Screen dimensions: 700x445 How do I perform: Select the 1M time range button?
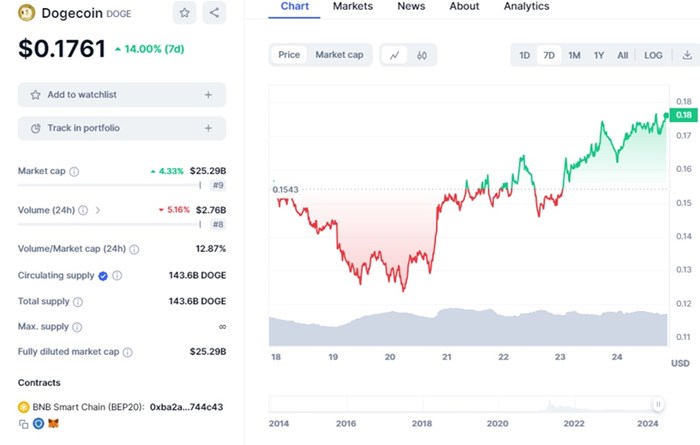click(574, 55)
